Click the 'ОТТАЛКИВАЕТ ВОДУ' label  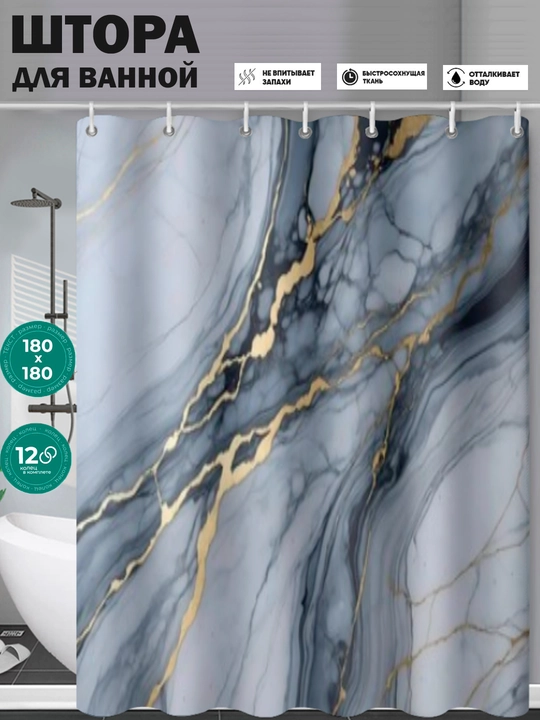click(494, 78)
